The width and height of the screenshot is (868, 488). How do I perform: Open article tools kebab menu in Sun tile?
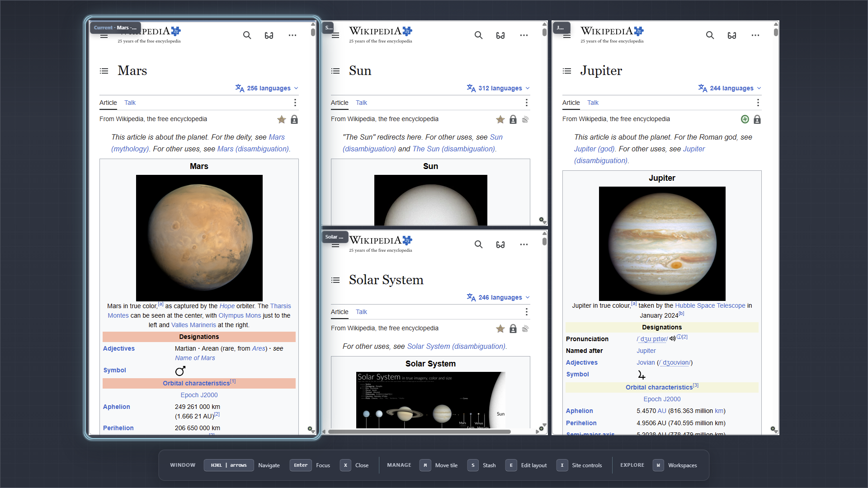(527, 103)
